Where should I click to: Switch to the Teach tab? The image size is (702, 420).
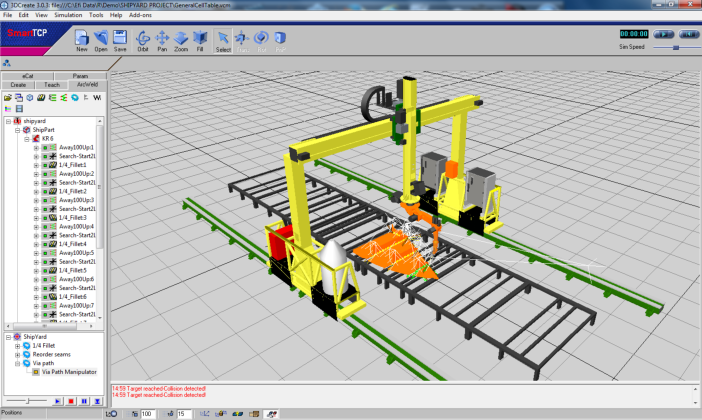pyautogui.click(x=52, y=85)
